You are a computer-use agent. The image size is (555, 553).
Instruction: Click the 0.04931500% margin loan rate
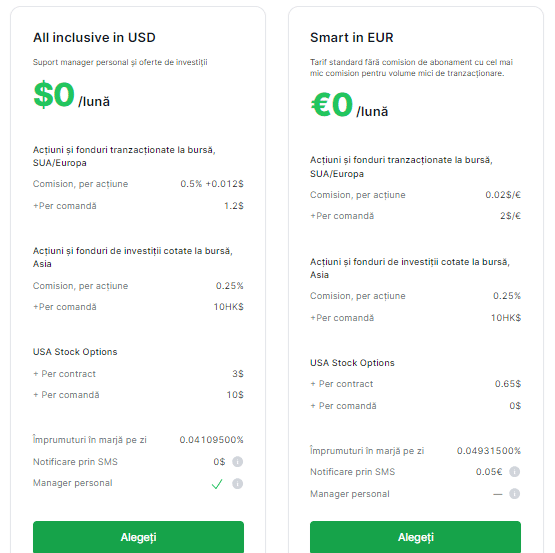tap(489, 451)
